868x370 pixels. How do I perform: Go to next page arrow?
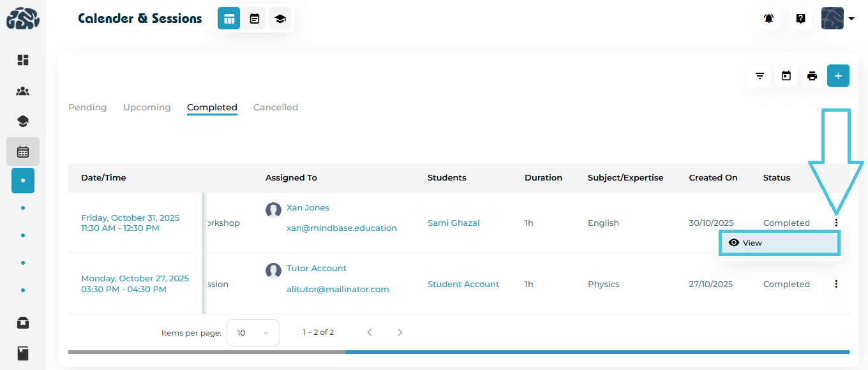400,332
